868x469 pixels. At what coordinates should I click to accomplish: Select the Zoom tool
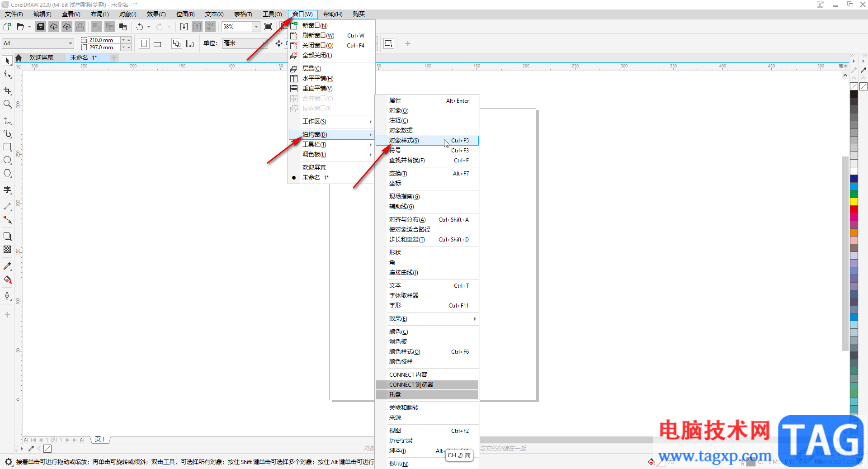click(7, 104)
